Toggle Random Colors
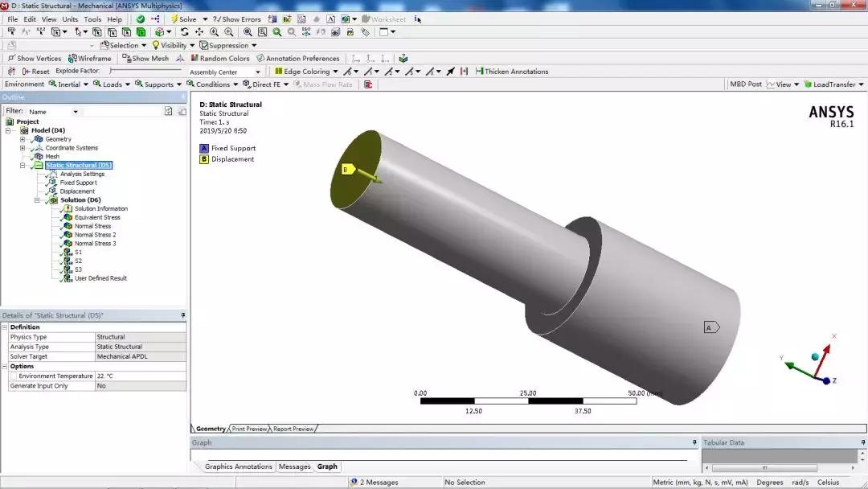 pyautogui.click(x=219, y=58)
